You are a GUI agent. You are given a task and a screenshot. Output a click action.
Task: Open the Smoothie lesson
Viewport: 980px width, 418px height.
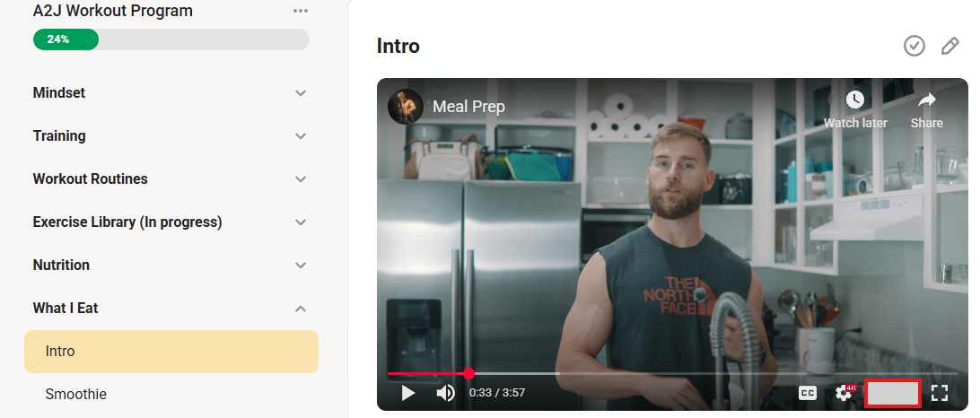(x=171, y=395)
